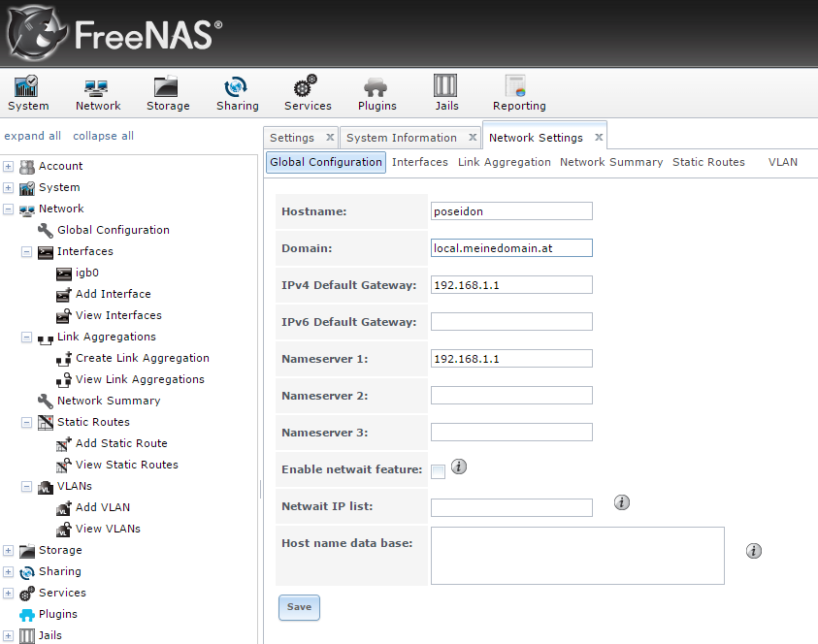This screenshot has width=818, height=644.
Task: Focus the Domain input field
Action: tap(511, 248)
